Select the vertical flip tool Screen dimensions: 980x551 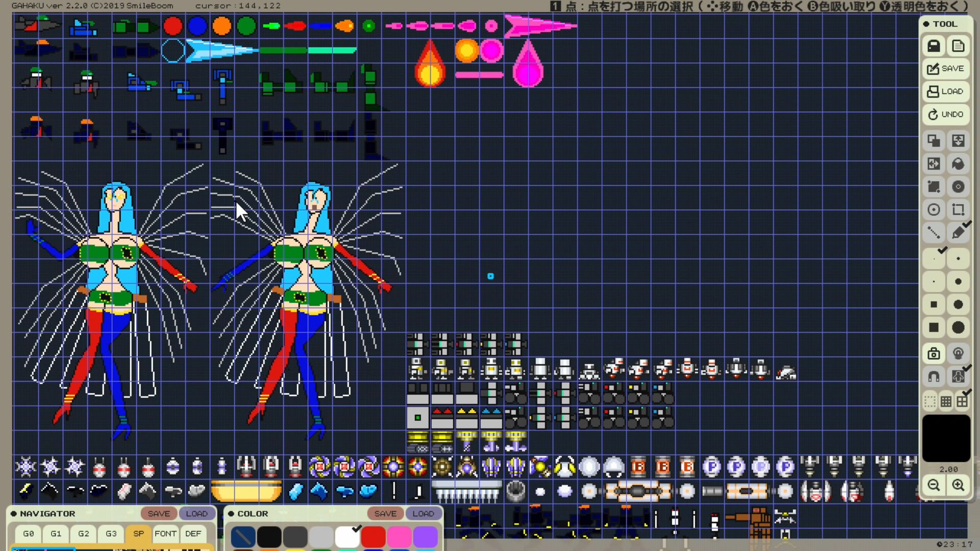(x=958, y=141)
